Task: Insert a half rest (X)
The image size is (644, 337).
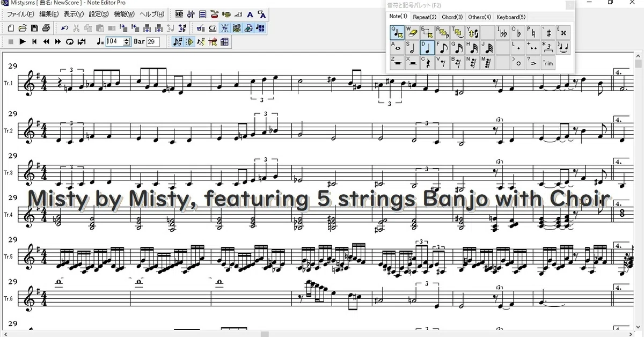Action: pos(412,62)
